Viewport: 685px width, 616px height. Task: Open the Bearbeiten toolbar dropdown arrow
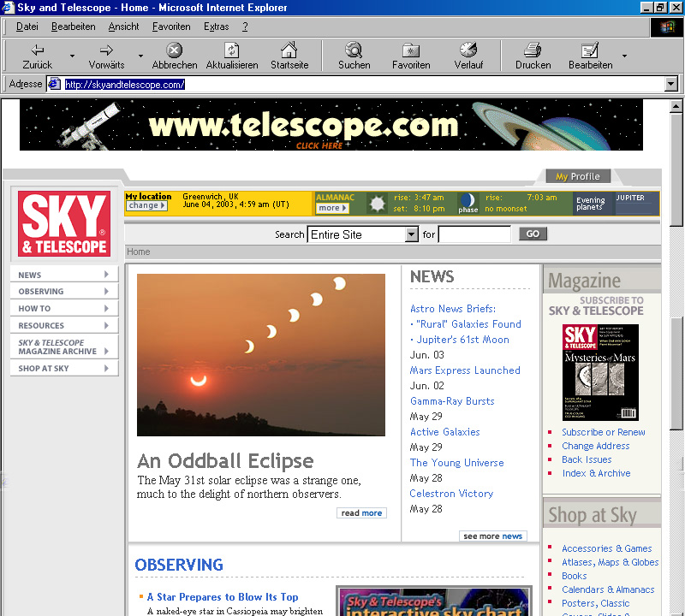pyautogui.click(x=624, y=56)
